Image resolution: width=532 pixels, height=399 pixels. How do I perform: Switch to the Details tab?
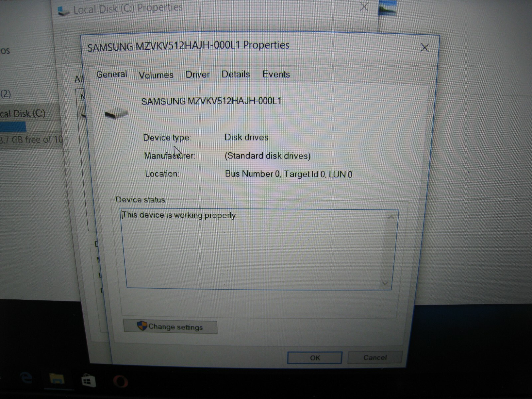[x=236, y=74]
